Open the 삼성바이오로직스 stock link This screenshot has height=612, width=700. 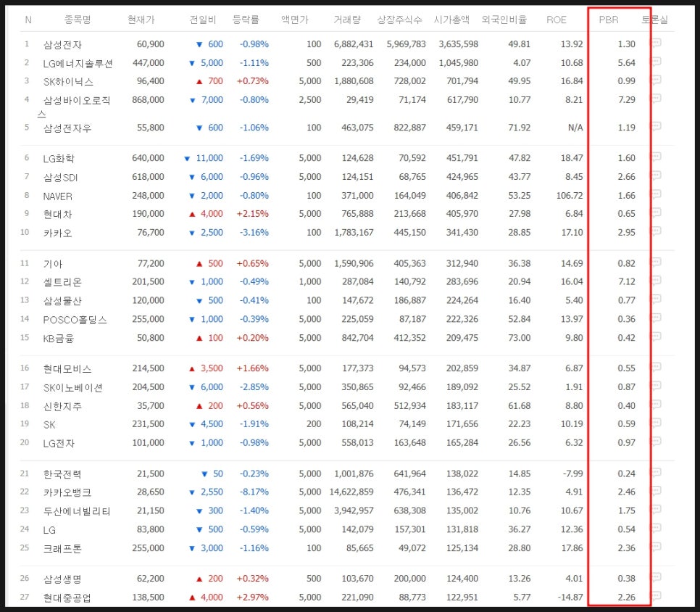tap(74, 107)
